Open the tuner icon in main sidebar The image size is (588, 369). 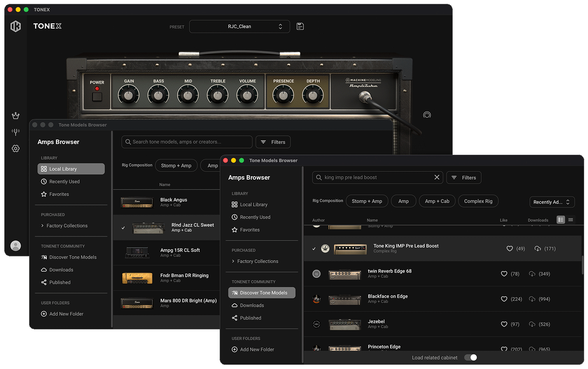click(x=16, y=132)
